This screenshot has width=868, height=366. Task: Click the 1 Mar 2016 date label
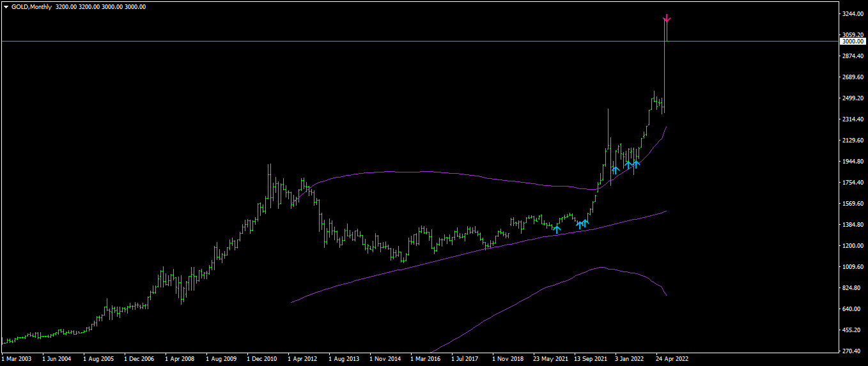[x=427, y=359]
